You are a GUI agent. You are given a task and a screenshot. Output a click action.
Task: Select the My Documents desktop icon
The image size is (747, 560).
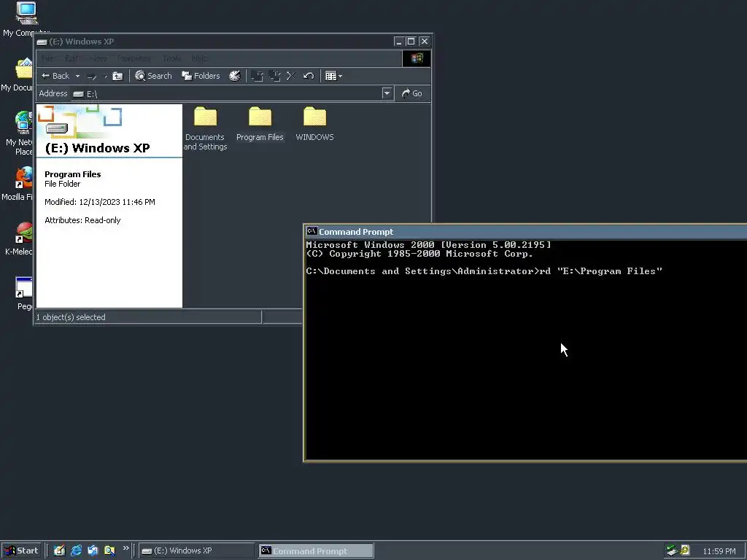coord(18,75)
